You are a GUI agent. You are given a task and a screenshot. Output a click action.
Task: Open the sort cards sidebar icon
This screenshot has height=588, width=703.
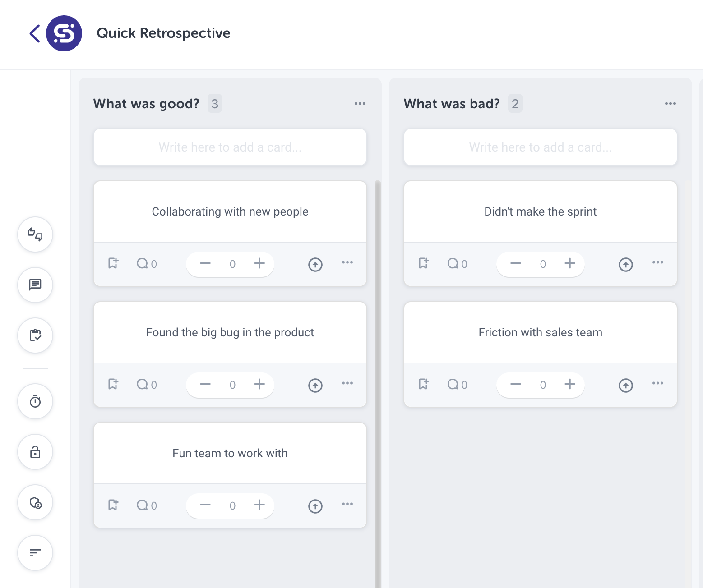click(x=35, y=553)
